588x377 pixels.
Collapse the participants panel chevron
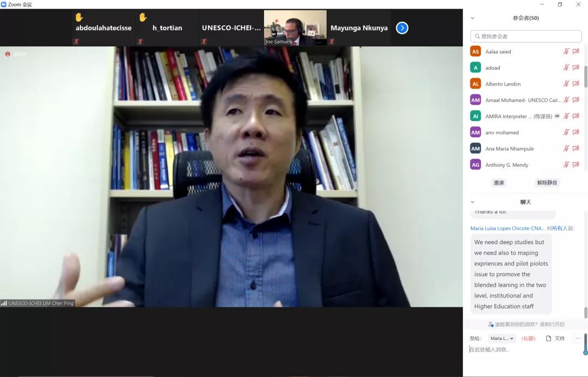473,18
